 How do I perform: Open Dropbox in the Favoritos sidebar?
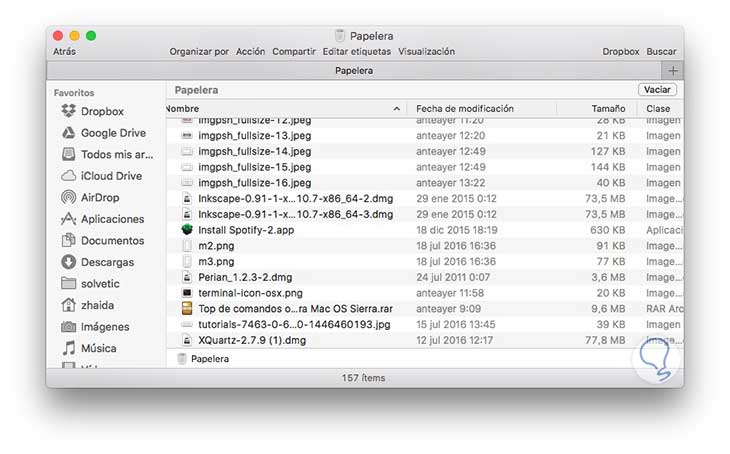click(x=102, y=112)
